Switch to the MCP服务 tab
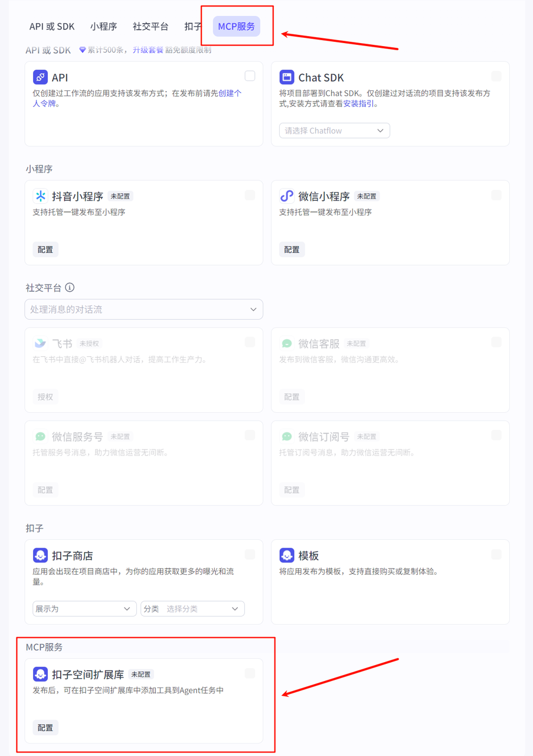The height and width of the screenshot is (756, 533). 236,27
